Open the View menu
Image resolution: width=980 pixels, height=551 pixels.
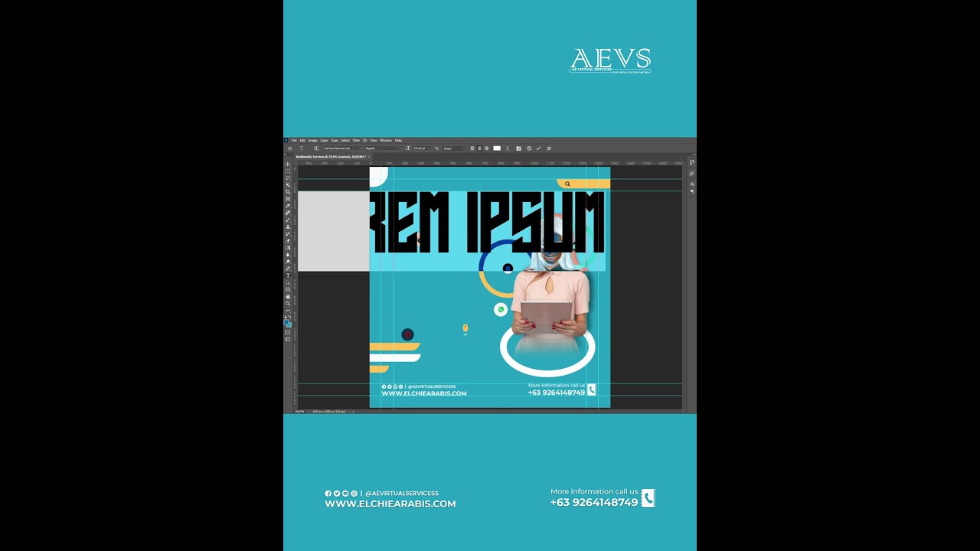click(373, 140)
